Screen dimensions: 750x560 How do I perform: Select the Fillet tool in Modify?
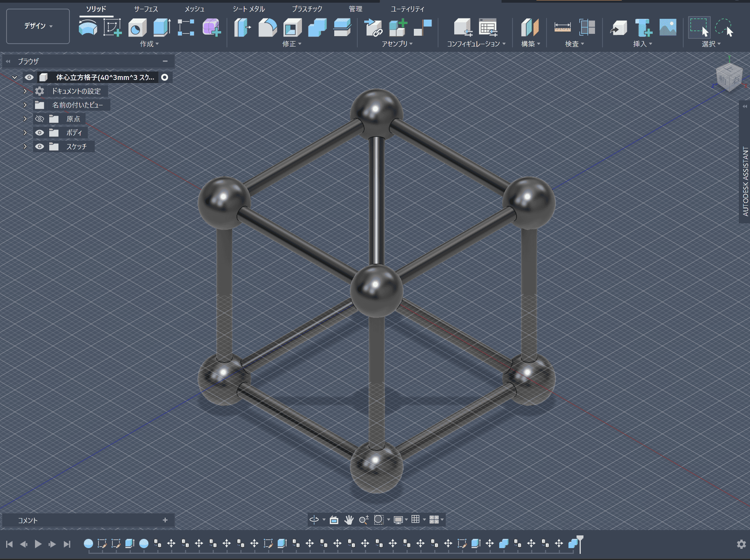[x=267, y=28]
